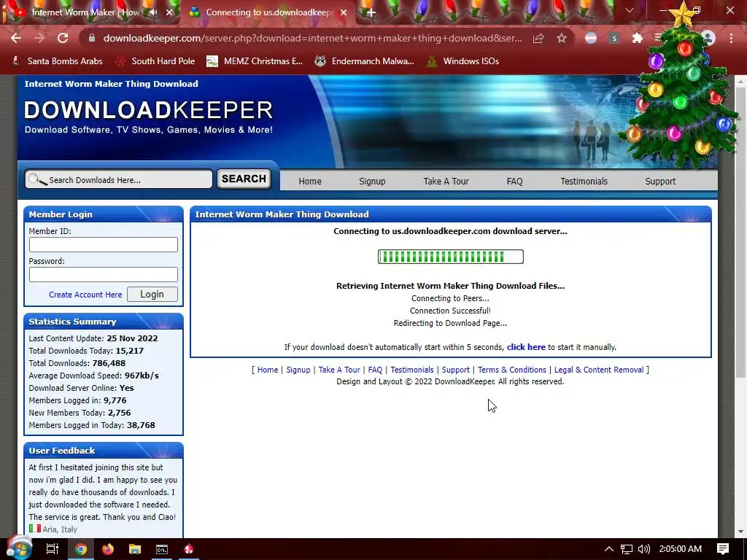
Task: Open the network tray icon
Action: (627, 549)
